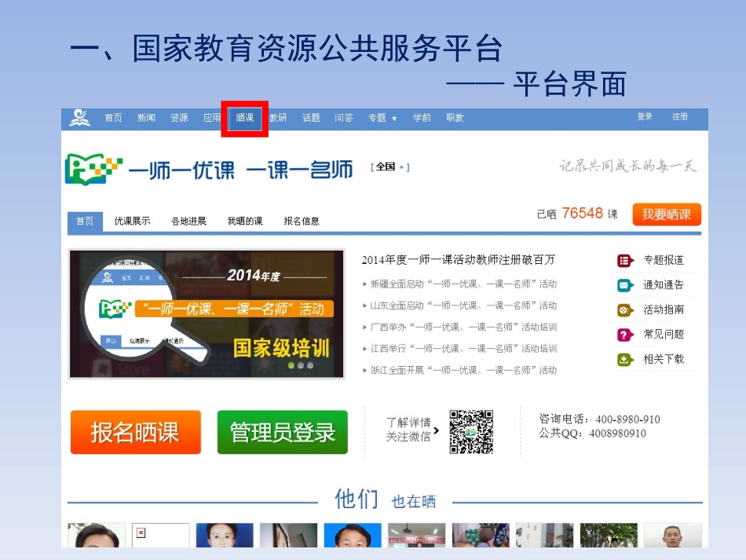
Task: Click the WeChat QR code image
Action: click(471, 431)
